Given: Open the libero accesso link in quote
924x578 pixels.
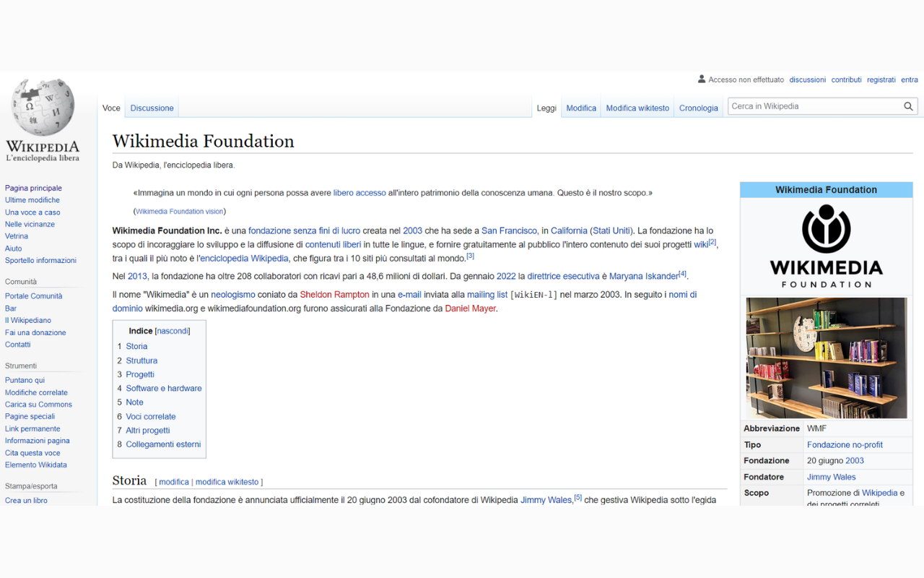Looking at the screenshot, I should click(x=359, y=193).
